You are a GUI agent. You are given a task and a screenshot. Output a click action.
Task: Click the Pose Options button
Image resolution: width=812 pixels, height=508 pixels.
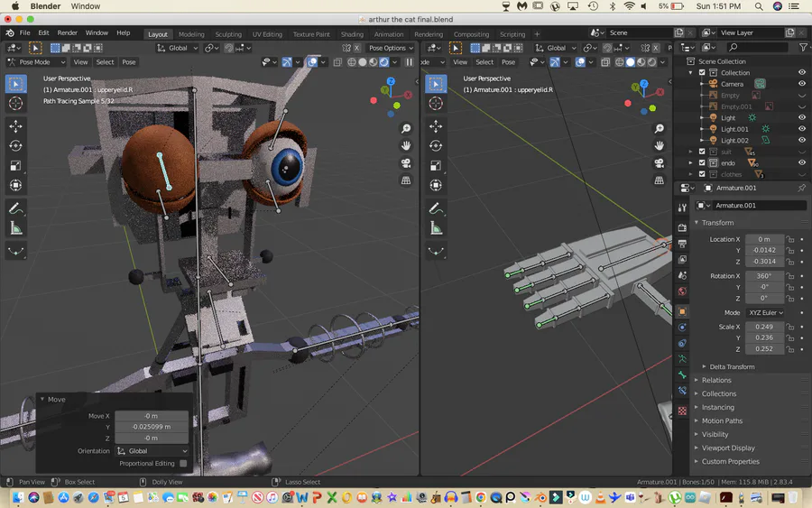pyautogui.click(x=391, y=48)
